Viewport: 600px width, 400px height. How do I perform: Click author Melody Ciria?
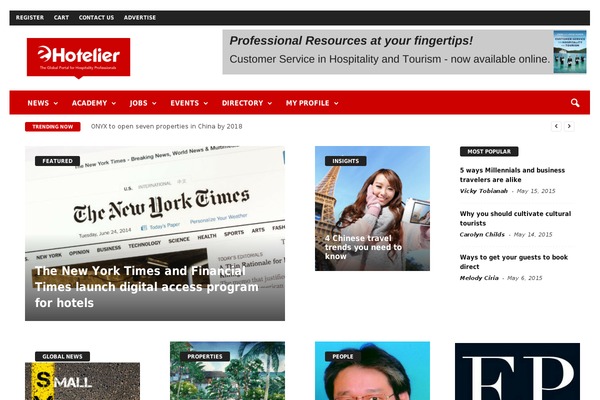(479, 278)
